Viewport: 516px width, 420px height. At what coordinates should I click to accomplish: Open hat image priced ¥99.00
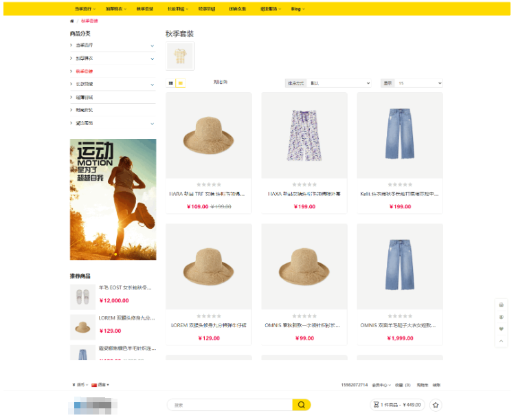304,267
